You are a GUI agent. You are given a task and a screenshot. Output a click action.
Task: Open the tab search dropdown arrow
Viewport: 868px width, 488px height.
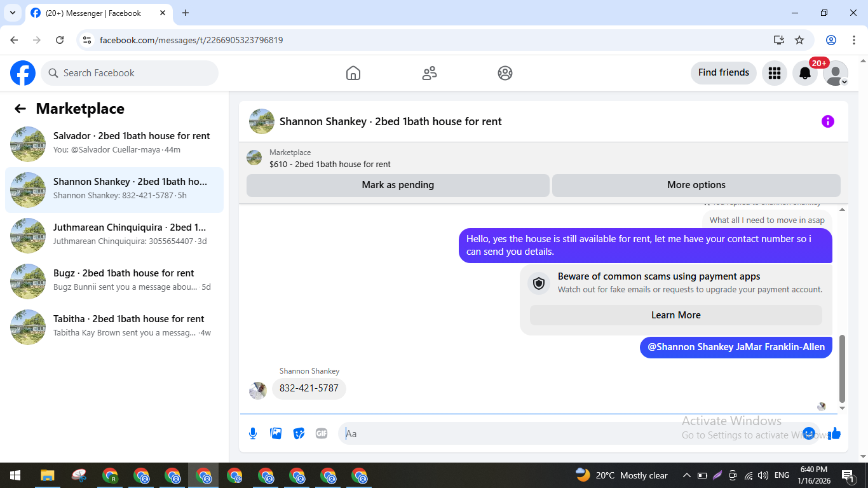(12, 13)
